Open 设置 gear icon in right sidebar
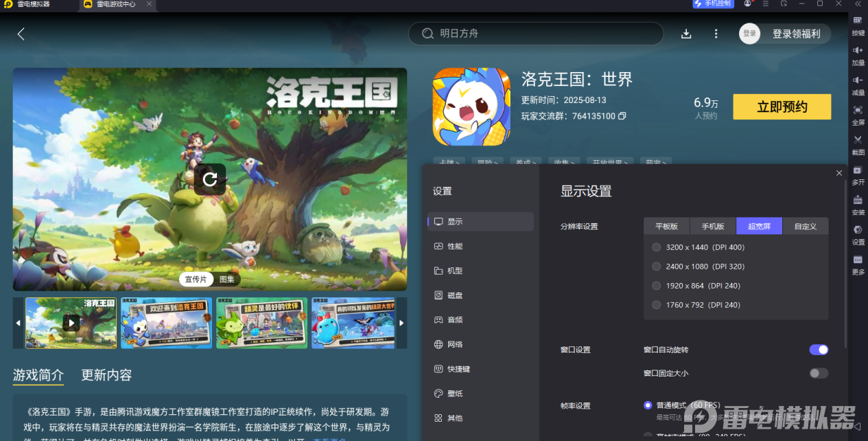Viewport: 868px width, 441px height. 858,235
